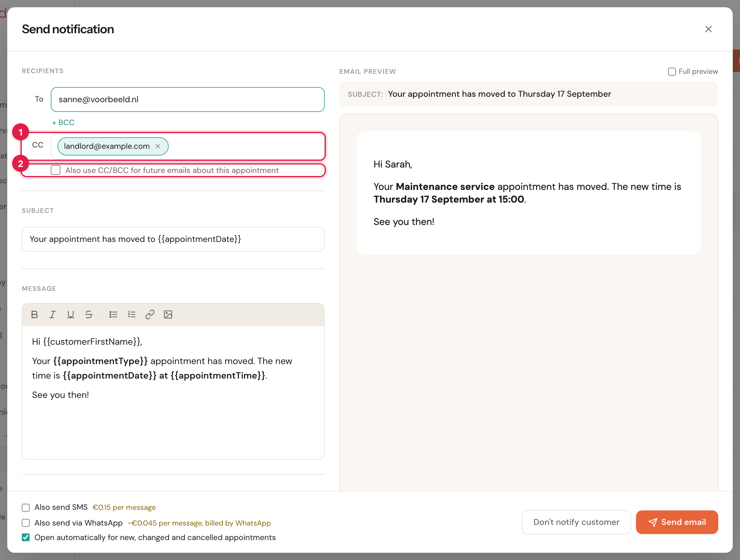Click the preview subject line text
Image resolution: width=740 pixels, height=560 pixels.
tap(499, 94)
